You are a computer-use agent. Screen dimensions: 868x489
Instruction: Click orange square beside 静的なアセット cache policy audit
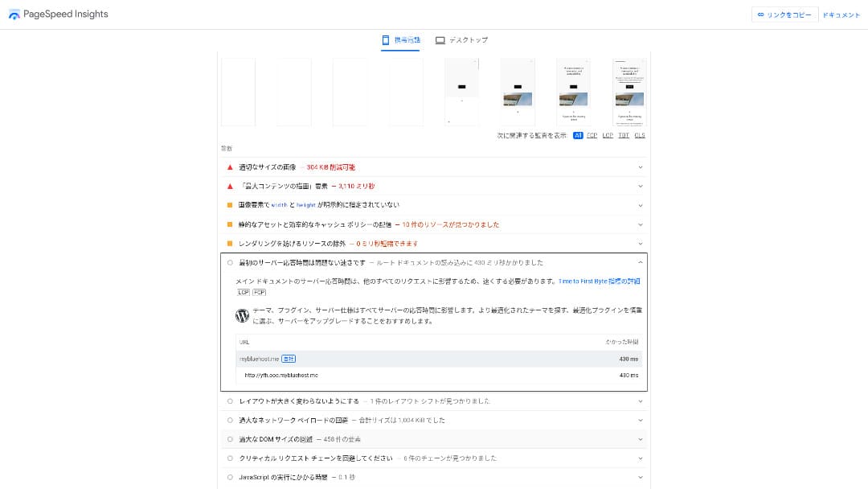pyautogui.click(x=230, y=224)
